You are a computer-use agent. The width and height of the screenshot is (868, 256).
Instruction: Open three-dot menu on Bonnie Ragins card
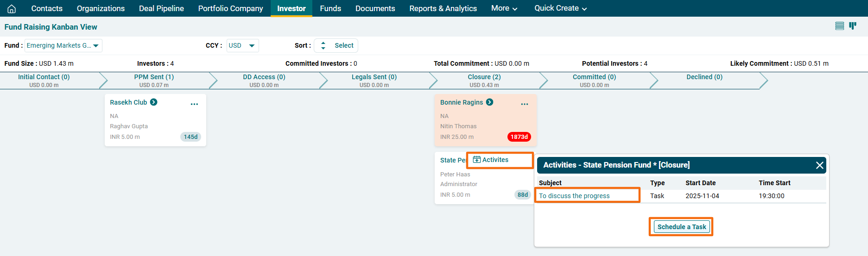click(525, 104)
